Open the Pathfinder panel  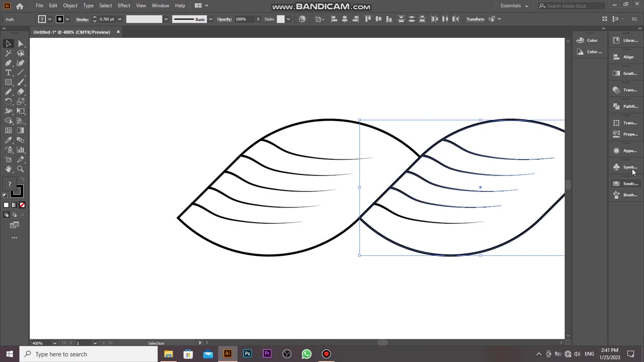coord(625,106)
